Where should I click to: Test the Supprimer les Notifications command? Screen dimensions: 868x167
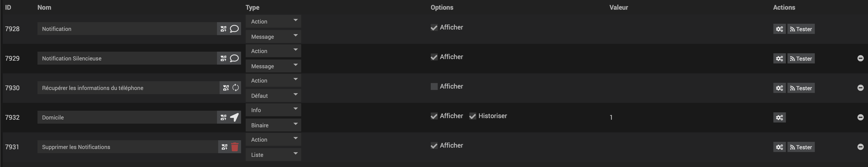tap(801, 147)
